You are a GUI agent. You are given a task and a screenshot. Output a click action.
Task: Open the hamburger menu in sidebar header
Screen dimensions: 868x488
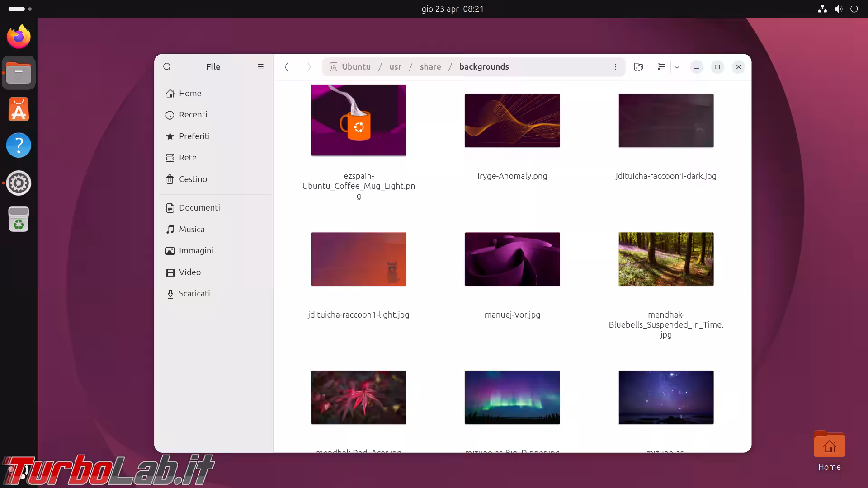[x=260, y=67]
